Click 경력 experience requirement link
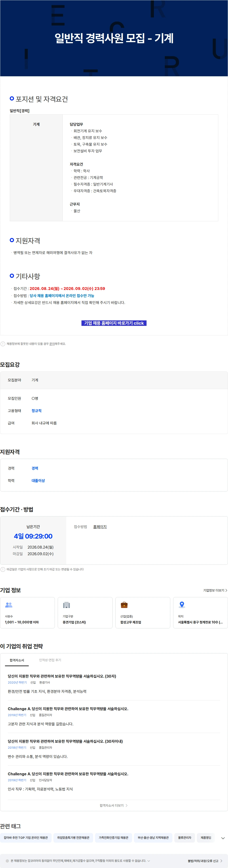The image size is (228, 868). point(35,468)
